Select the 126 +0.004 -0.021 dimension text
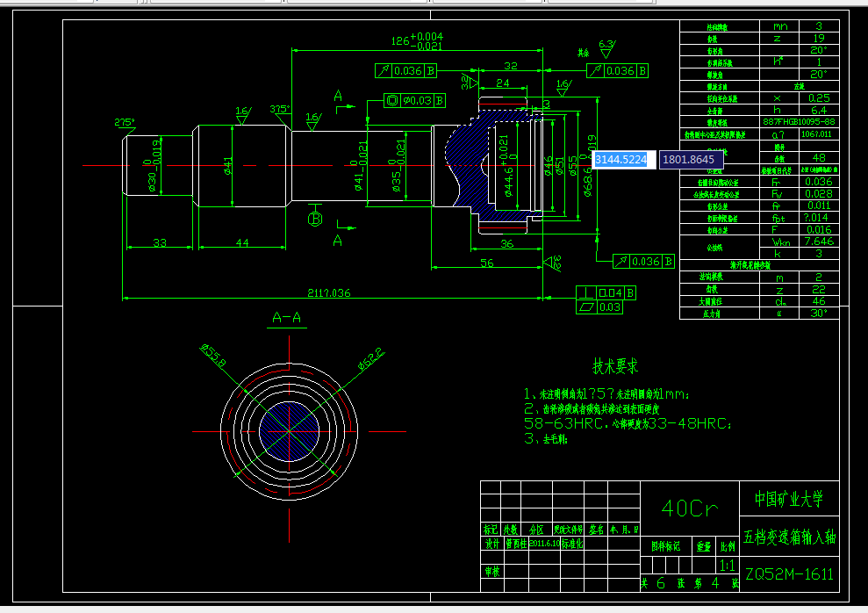Viewport: 868px width, 613px height. click(x=418, y=41)
